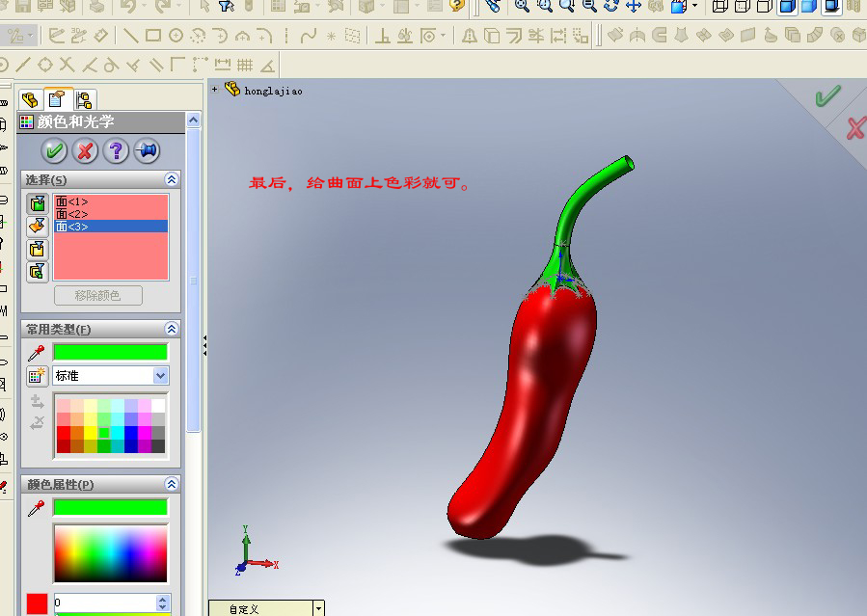867x616 pixels.
Task: Select the Spline sketch tool
Action: pos(308,36)
